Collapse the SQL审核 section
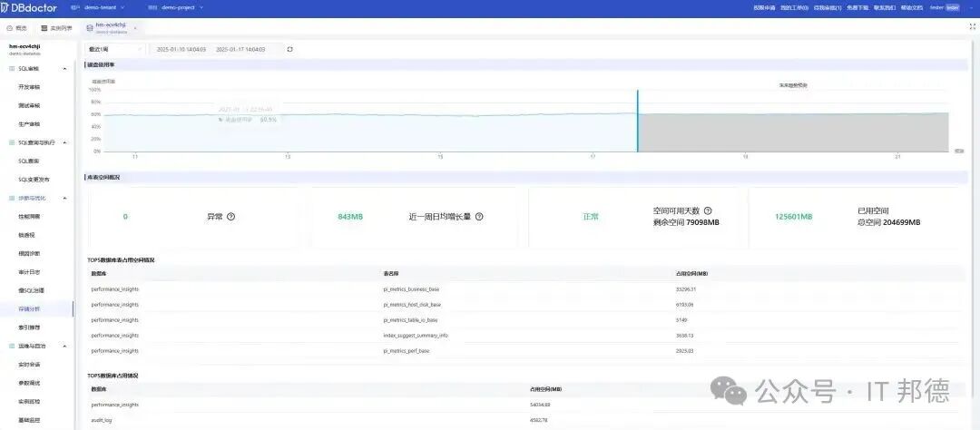The image size is (980, 430). pos(65,69)
